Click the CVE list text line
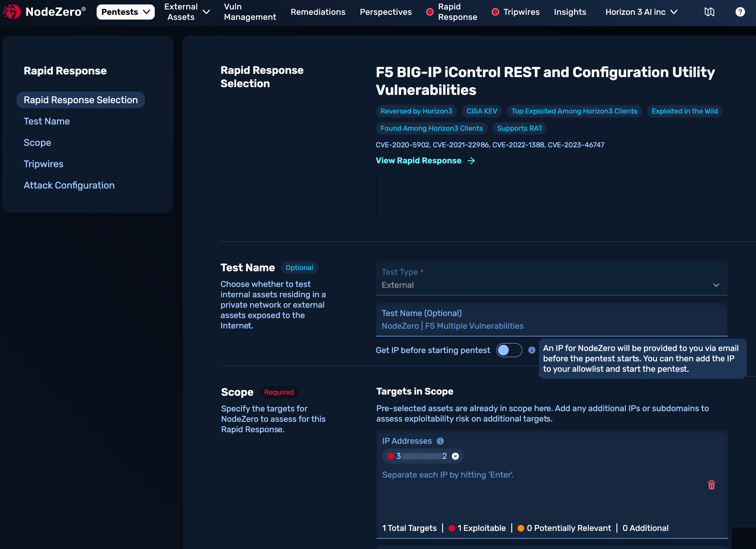The height and width of the screenshot is (549, 756). tap(490, 145)
